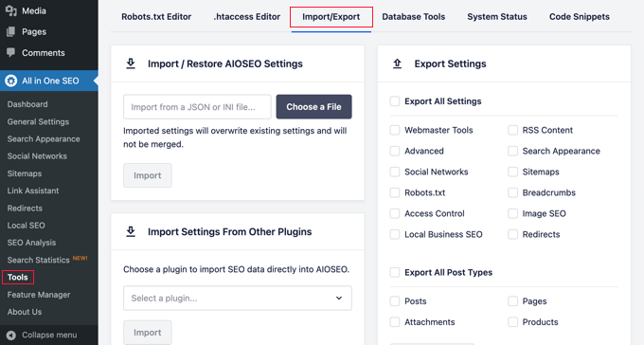The height and width of the screenshot is (345, 644).
Task: Open Search Statistics in sidebar
Action: coord(38,260)
